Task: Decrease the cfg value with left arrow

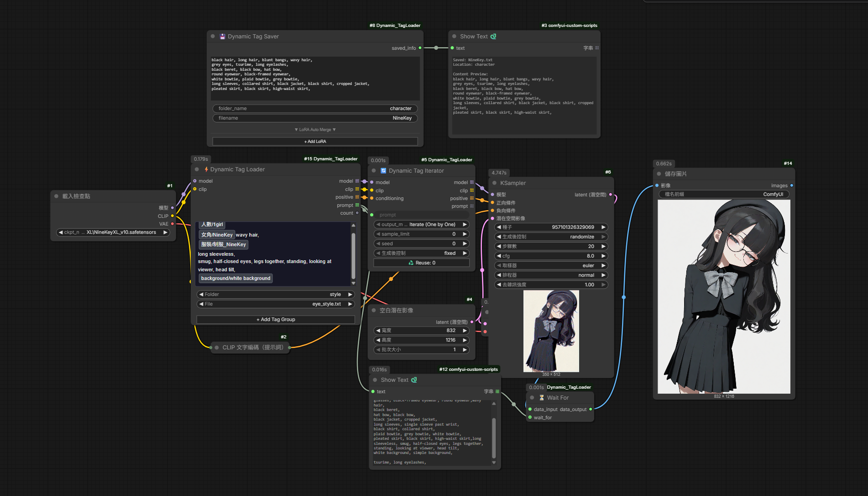Action: point(499,256)
